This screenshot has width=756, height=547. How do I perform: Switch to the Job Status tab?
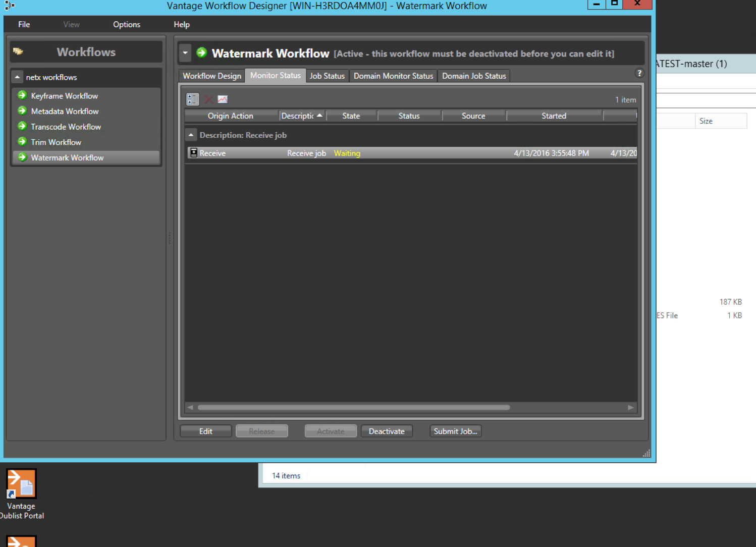pos(327,76)
